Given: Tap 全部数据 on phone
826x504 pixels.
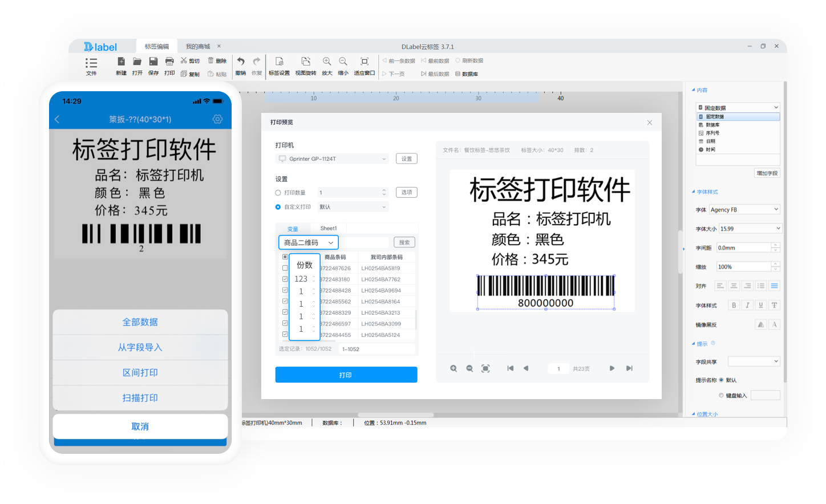Looking at the screenshot, I should point(140,322).
